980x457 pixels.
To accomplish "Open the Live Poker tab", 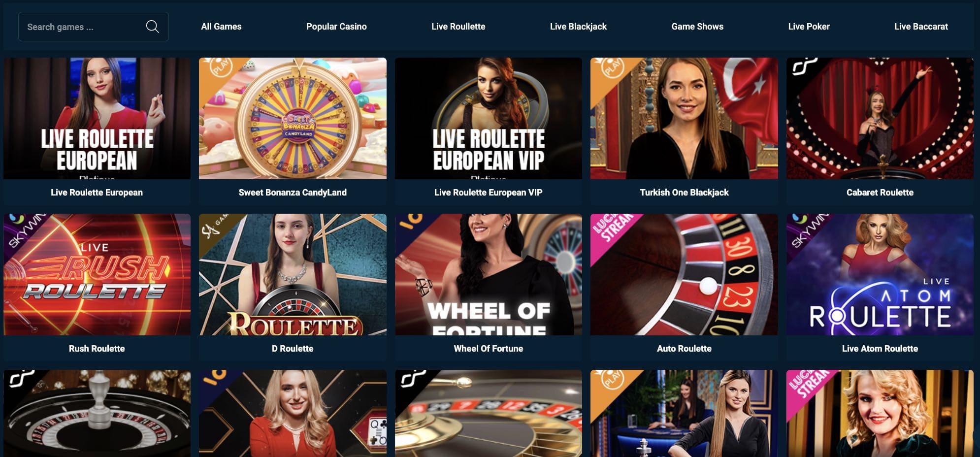I will (809, 27).
